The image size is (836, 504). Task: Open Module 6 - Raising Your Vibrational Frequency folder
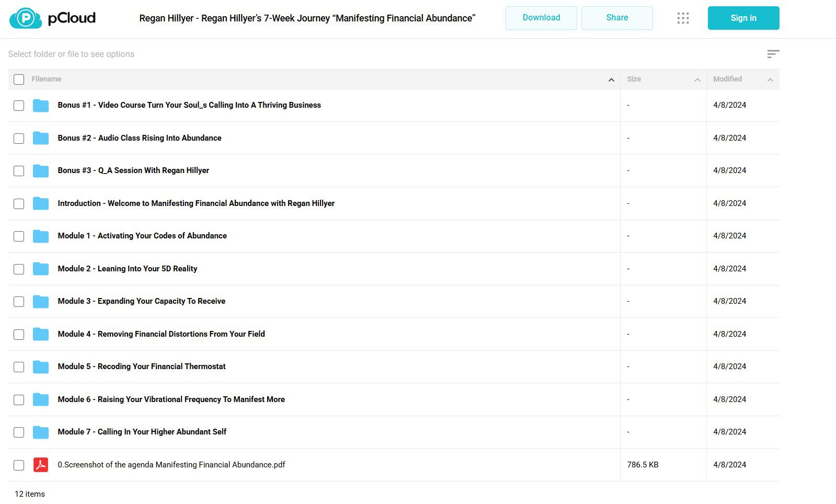pyautogui.click(x=171, y=399)
